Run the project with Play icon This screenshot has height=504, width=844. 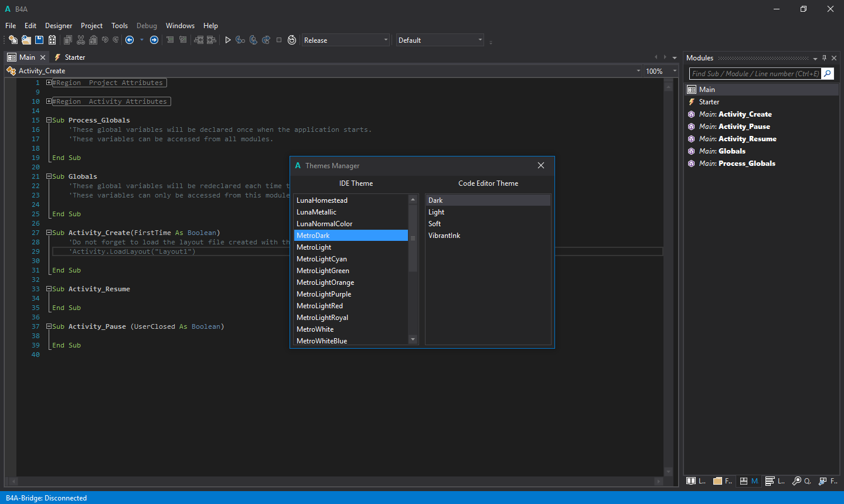[228, 40]
